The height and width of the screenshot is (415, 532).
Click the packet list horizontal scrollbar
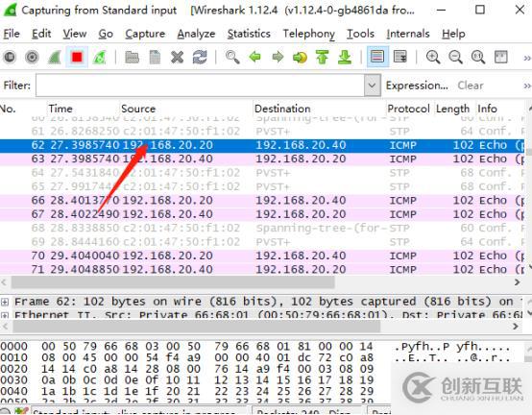click(173, 282)
